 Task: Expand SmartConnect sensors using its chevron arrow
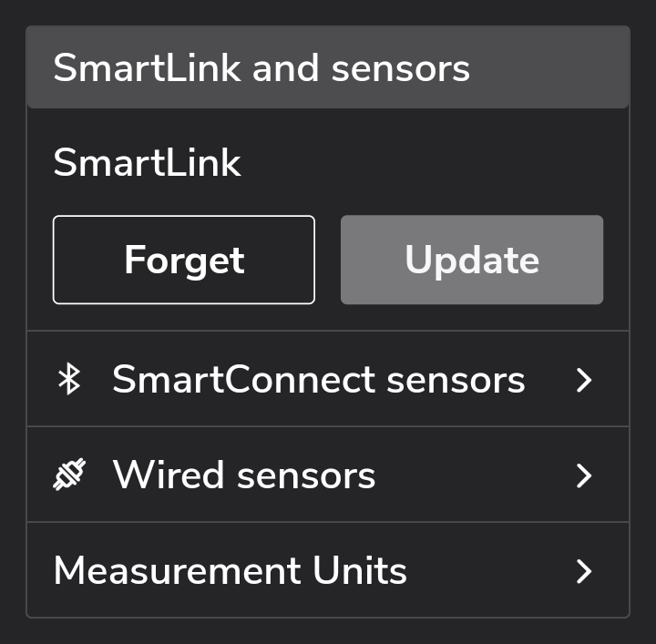point(584,380)
